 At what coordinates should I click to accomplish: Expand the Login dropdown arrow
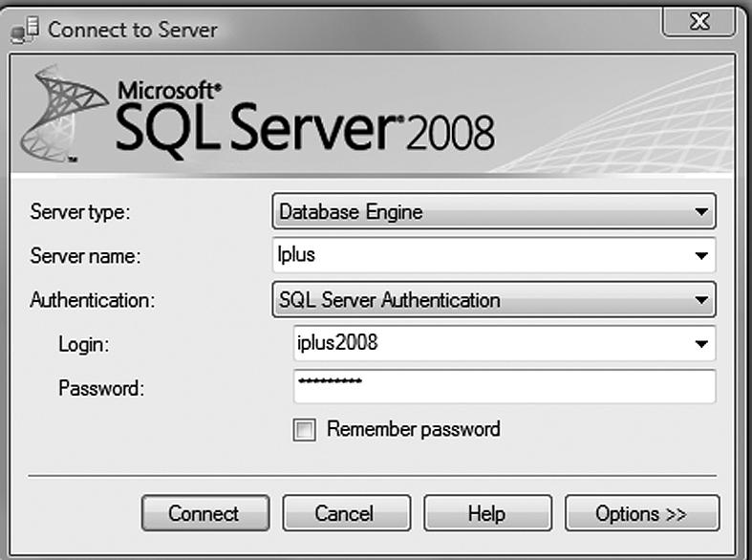(x=701, y=344)
